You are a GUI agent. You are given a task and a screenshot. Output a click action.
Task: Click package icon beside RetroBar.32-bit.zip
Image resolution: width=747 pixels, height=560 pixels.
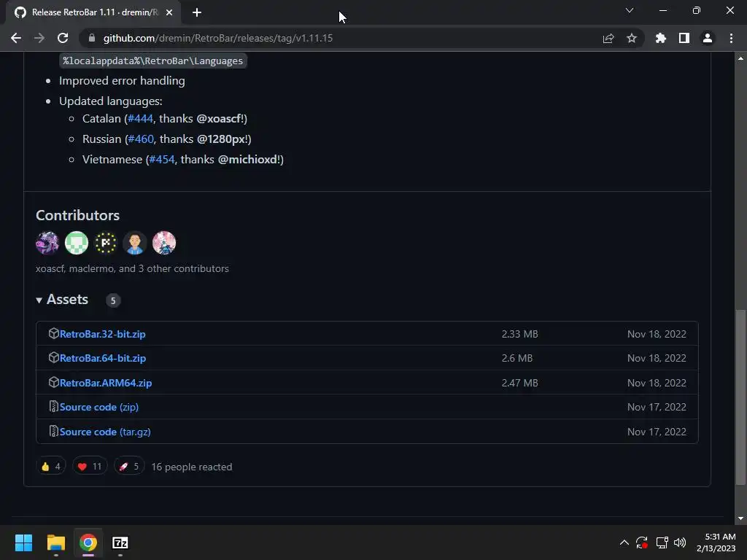click(x=53, y=333)
